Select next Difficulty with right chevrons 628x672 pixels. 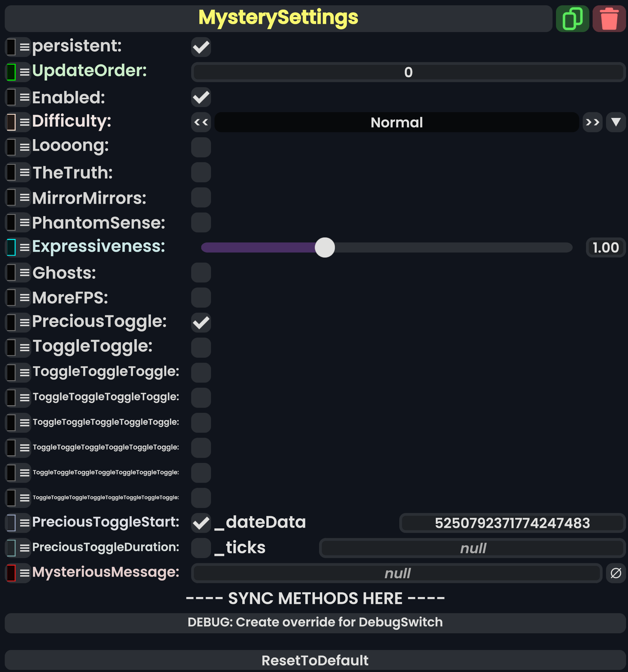tap(592, 122)
